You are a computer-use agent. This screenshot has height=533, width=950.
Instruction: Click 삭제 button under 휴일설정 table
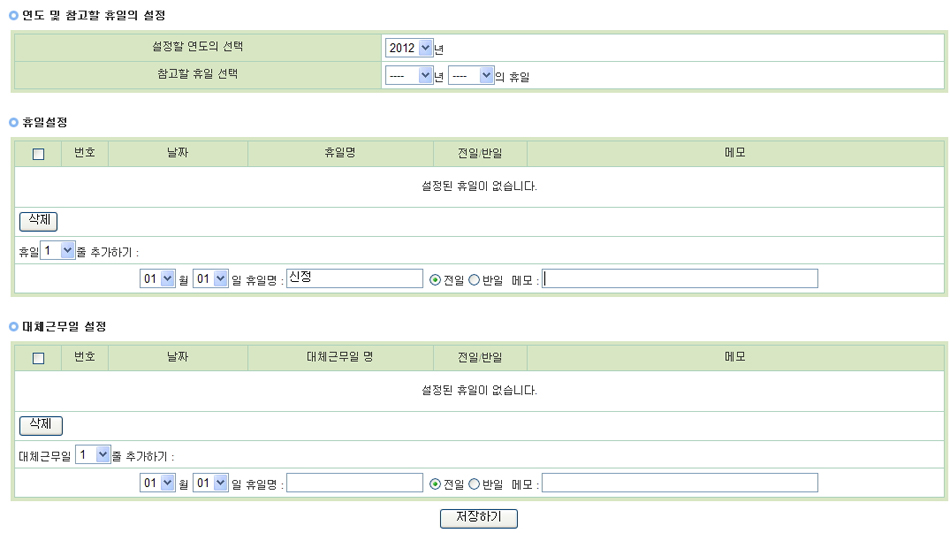[x=39, y=221]
